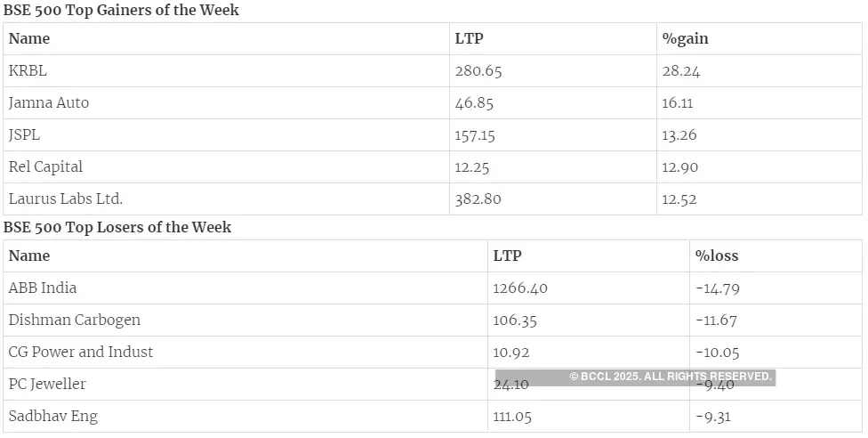Image resolution: width=868 pixels, height=438 pixels.
Task: Click the BSE 500 Top Gainers title
Action: point(121,11)
